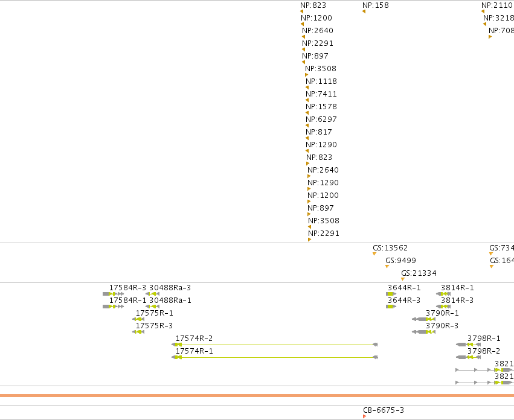Click the right-pointing NP:3508 marker
The height and width of the screenshot is (420, 514).
tap(306, 75)
